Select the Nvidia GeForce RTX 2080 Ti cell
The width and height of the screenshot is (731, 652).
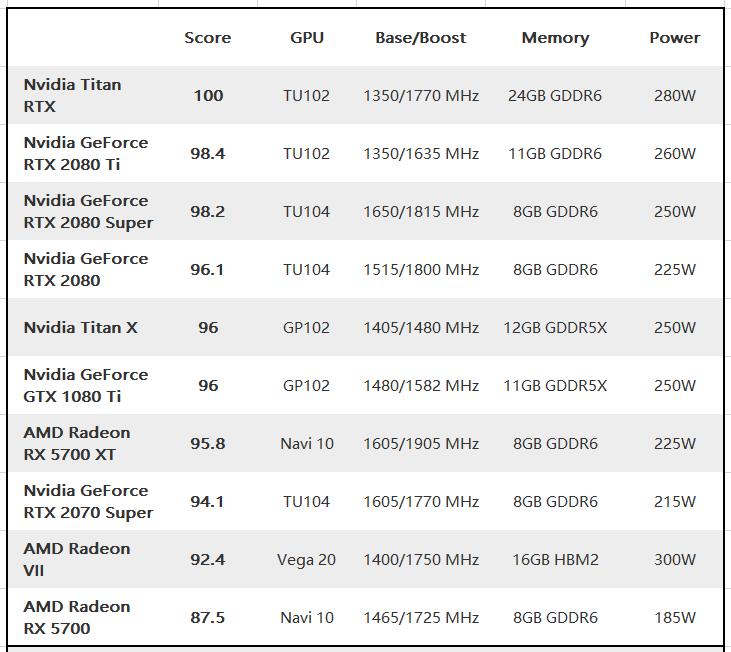tap(85, 153)
